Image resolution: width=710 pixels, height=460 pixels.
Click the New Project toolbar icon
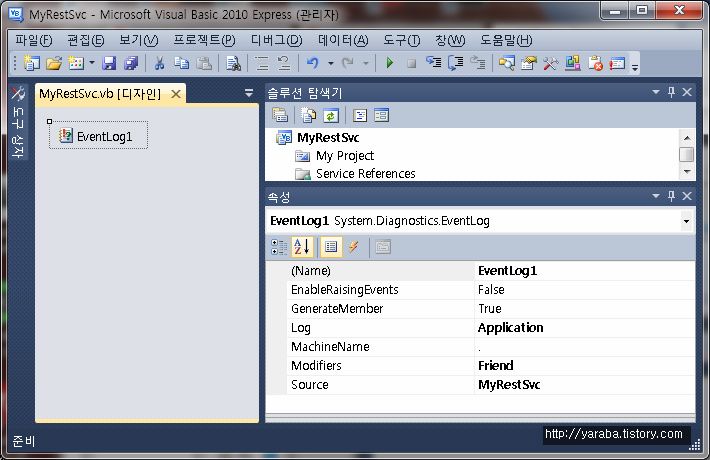31,63
